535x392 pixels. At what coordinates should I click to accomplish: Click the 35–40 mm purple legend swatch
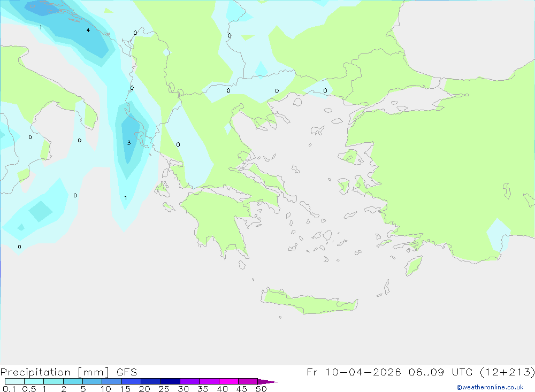[x=209, y=381]
